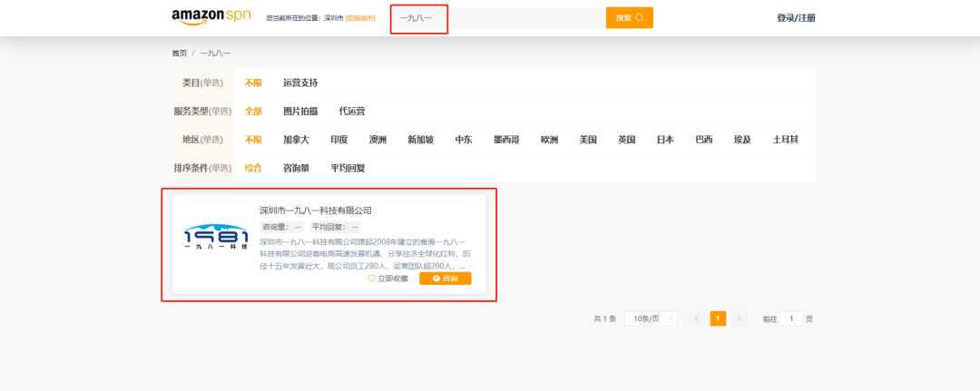Filter region by 欧洲
This screenshot has width=980, height=391.
tap(549, 140)
